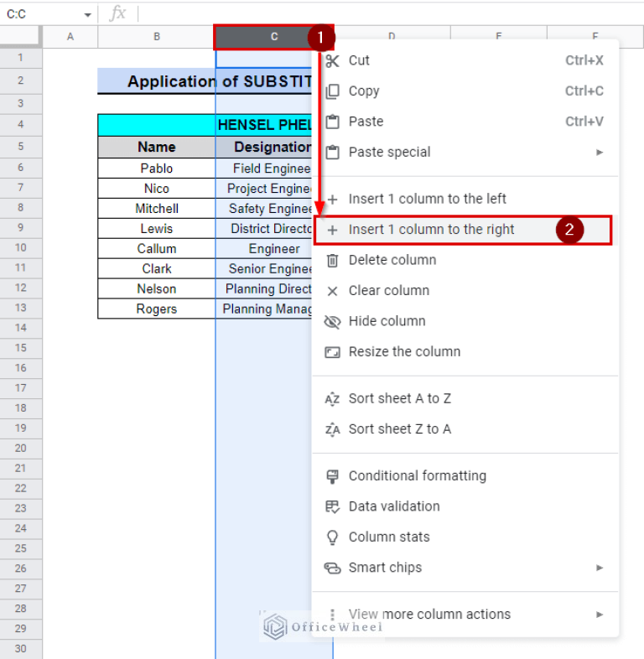Select row 20 header
The image size is (644, 659).
[x=21, y=449]
